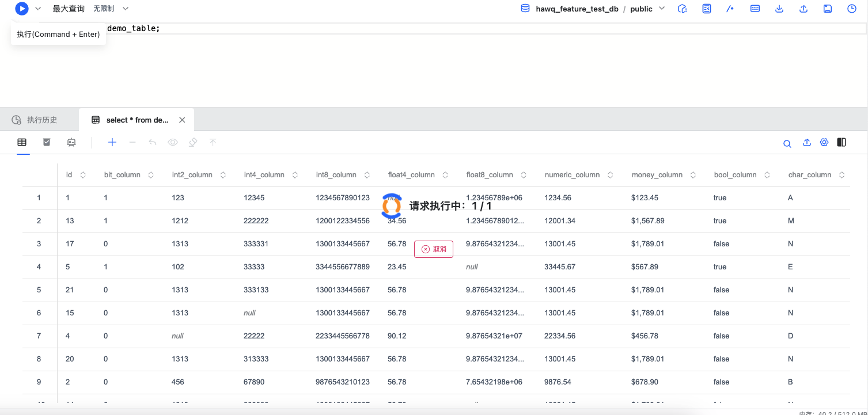
Task: Save the query with the floppy disk icon
Action: 828,9
